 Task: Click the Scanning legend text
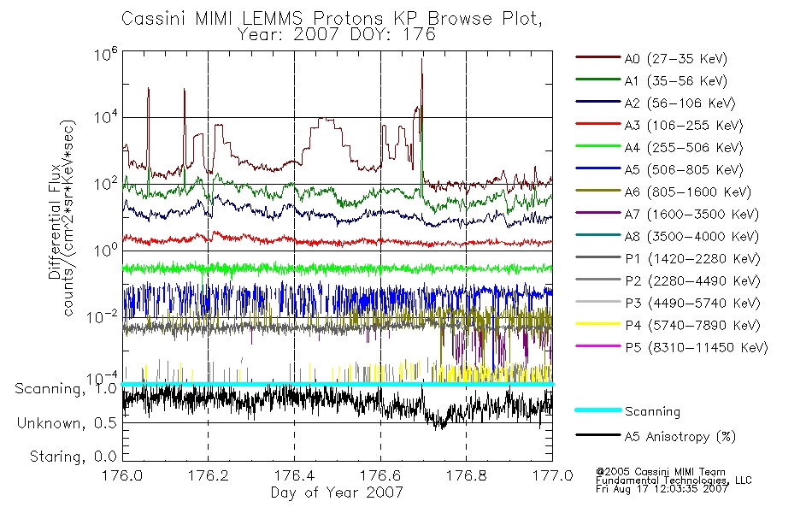pyautogui.click(x=652, y=411)
